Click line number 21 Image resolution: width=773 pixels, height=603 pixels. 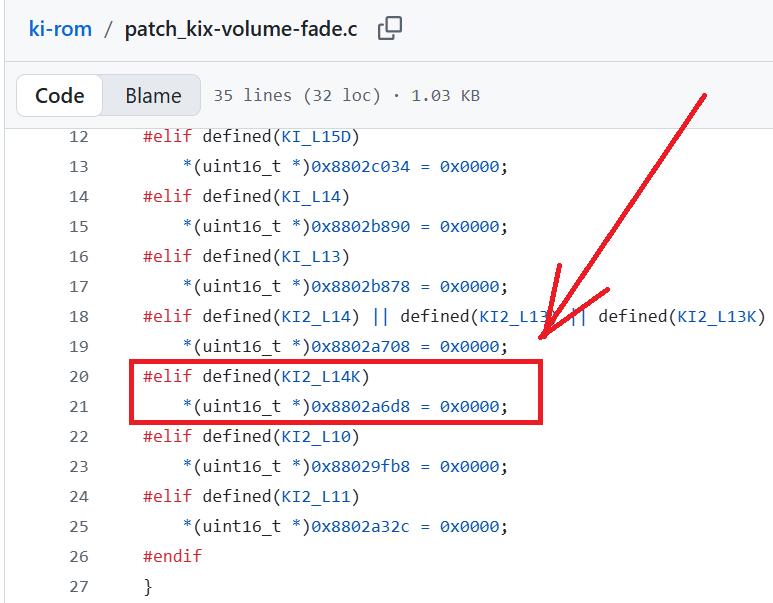coord(78,407)
